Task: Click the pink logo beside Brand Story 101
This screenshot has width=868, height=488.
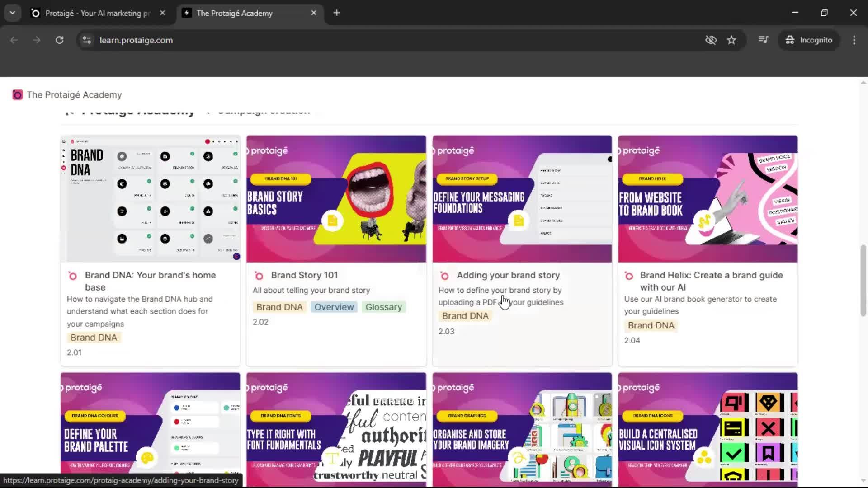Action: point(259,276)
